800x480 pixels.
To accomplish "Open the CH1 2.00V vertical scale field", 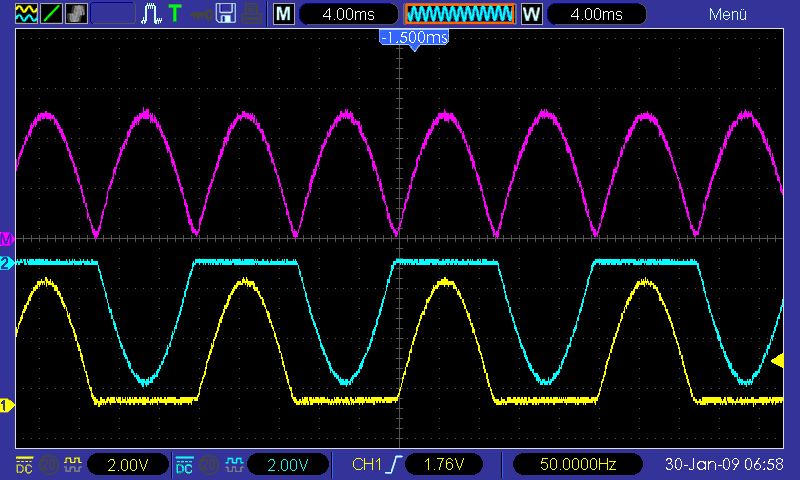I will click(128, 464).
